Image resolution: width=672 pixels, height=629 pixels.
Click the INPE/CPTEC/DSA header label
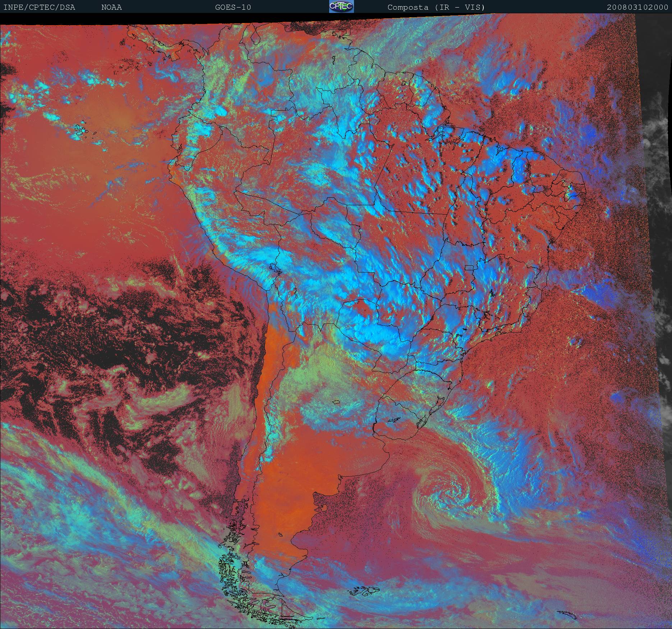coord(39,8)
